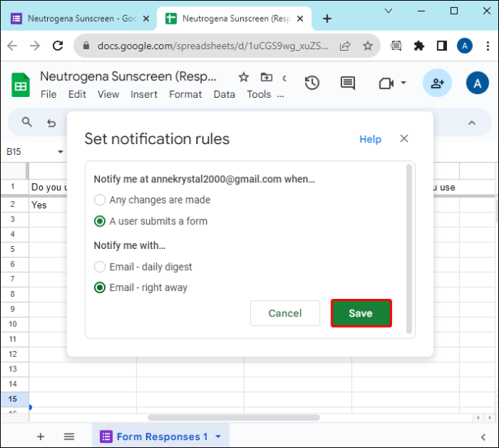
Task: Click the horizontal sheet scrollbar
Action: coord(234,418)
